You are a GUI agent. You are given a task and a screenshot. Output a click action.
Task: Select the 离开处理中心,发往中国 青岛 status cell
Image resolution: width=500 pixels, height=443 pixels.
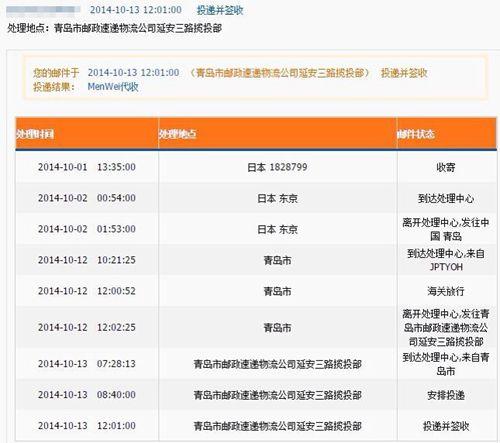[x=446, y=229]
